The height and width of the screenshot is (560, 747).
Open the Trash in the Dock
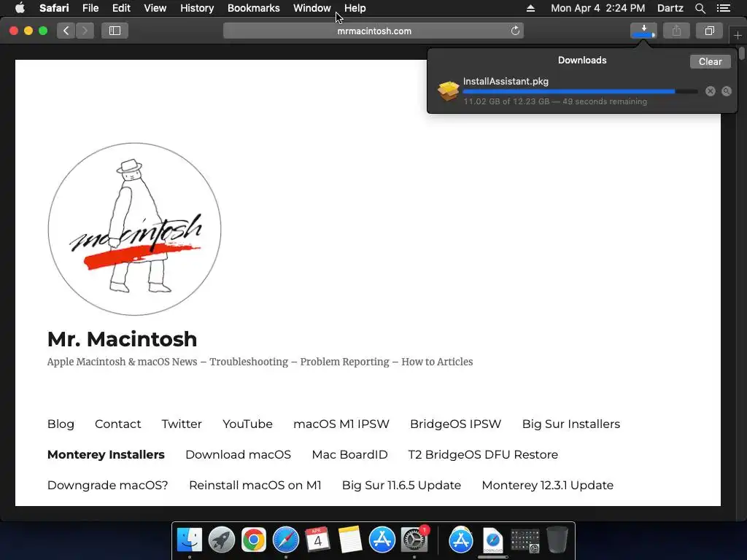[557, 540]
